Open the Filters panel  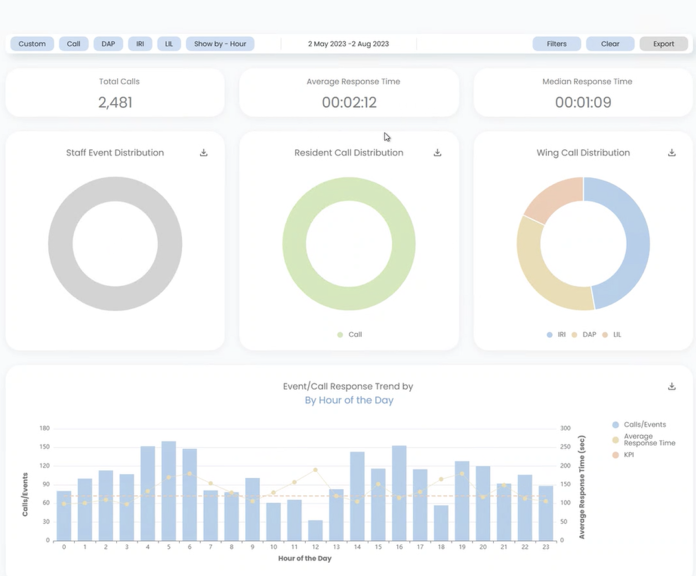point(557,44)
